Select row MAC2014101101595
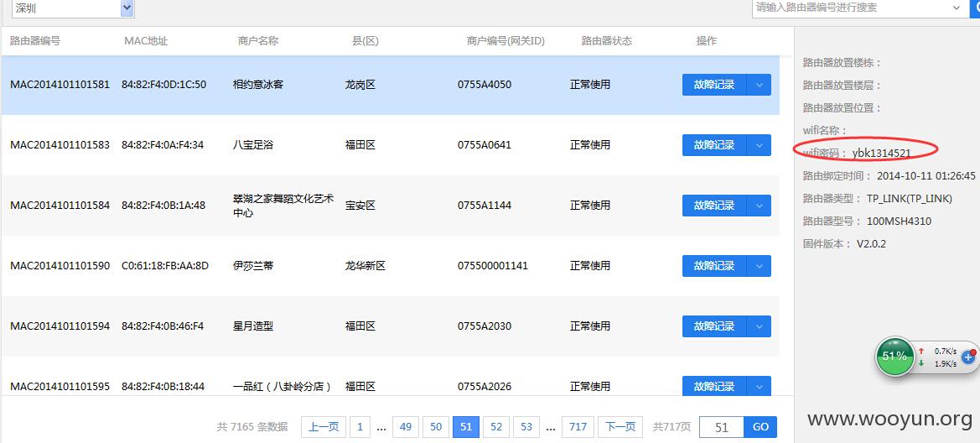980x443 pixels. click(390, 376)
